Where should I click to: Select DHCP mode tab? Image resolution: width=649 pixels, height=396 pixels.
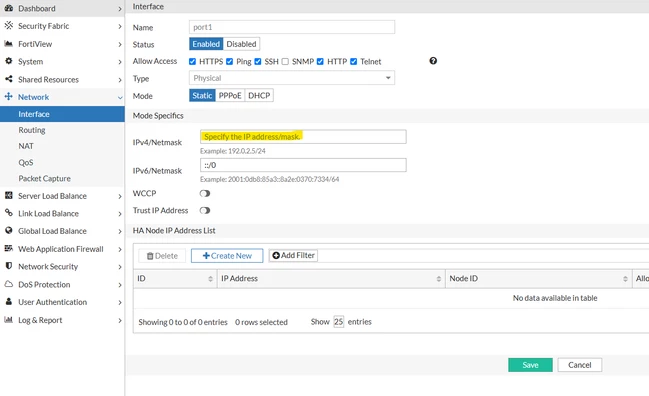(x=259, y=96)
